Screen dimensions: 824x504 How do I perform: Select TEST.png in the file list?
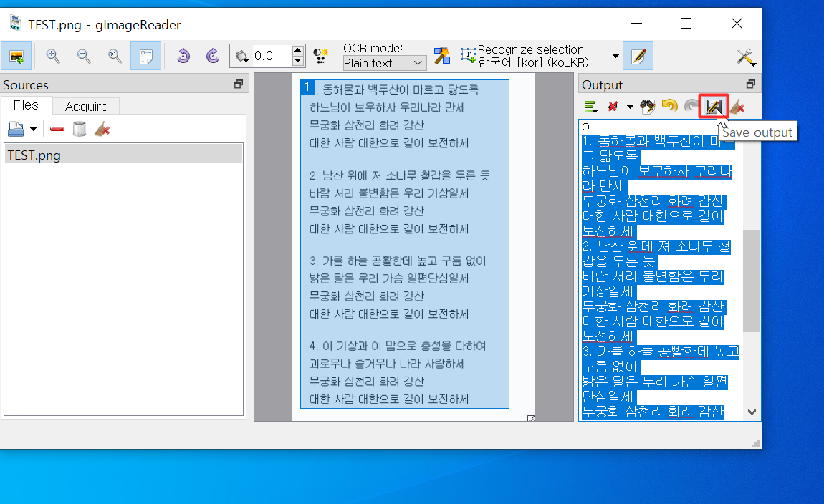click(x=123, y=155)
